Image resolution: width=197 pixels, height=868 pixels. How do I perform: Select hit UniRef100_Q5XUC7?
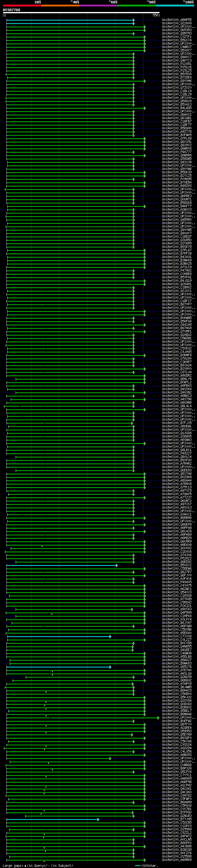click(177, 50)
